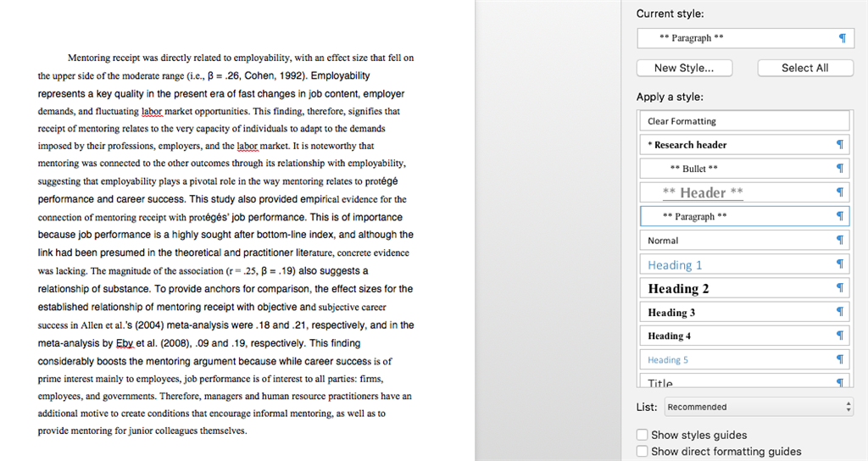Click pilcrow icon beside Heading 2
Viewport: 868px width, 461px height.
pos(840,288)
